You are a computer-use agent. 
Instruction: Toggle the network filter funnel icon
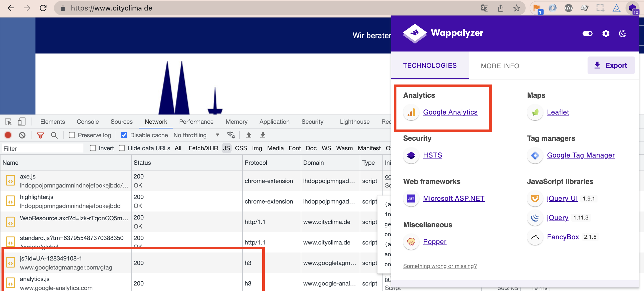coord(40,135)
